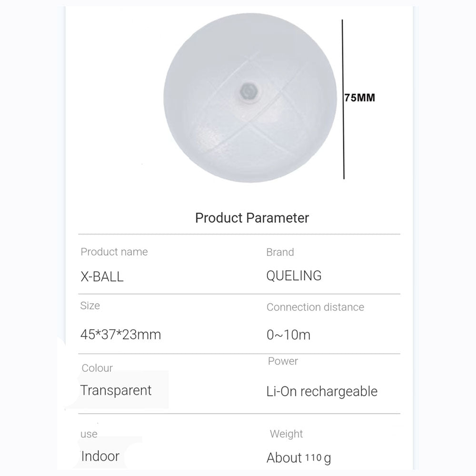Click the Product name label
The image size is (476, 476).
click(x=114, y=252)
